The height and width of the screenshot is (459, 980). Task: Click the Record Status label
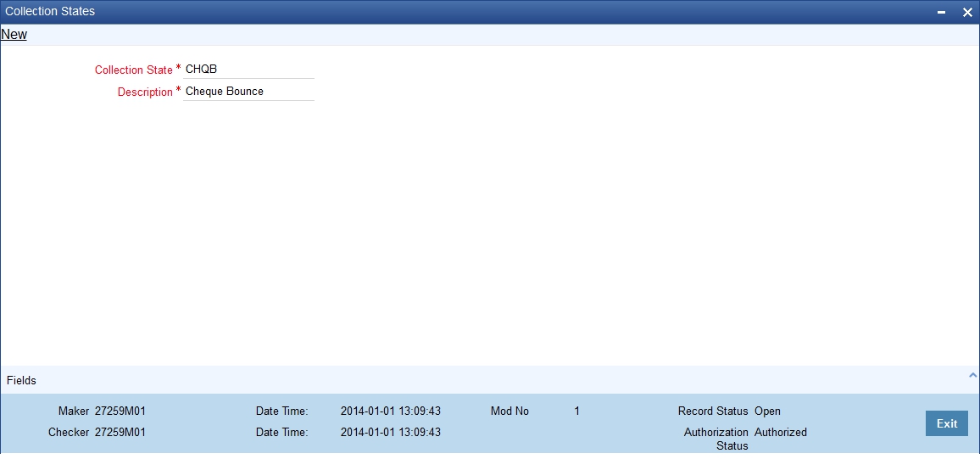(713, 411)
